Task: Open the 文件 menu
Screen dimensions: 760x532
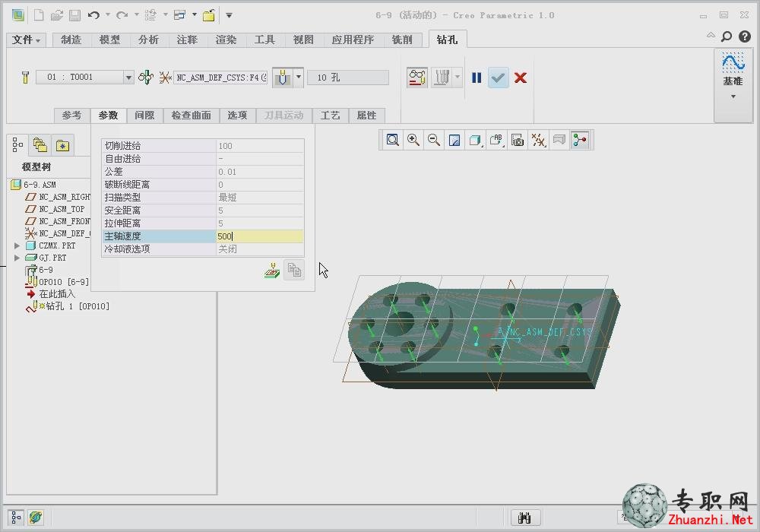Action: point(26,40)
